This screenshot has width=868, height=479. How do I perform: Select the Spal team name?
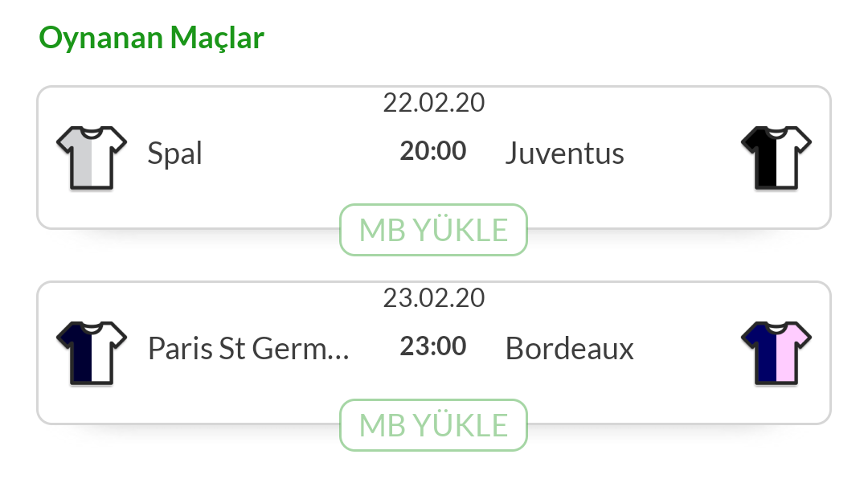[x=174, y=154]
